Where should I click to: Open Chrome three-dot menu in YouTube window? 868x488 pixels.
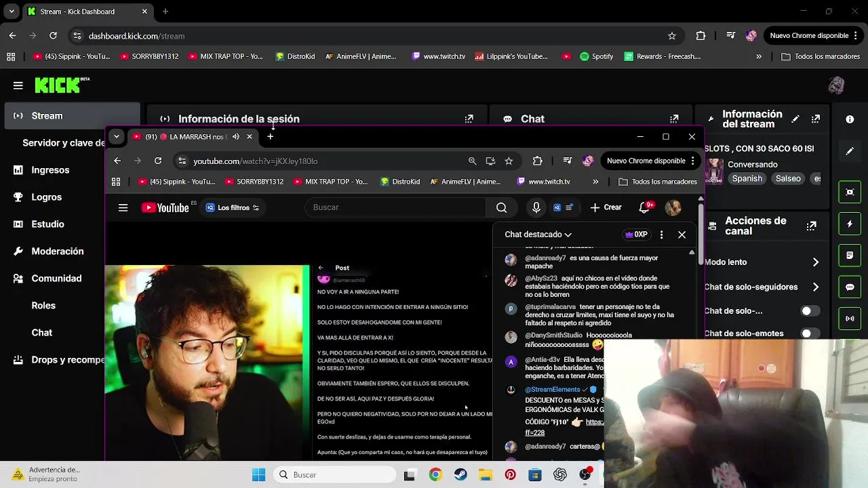[x=692, y=161]
